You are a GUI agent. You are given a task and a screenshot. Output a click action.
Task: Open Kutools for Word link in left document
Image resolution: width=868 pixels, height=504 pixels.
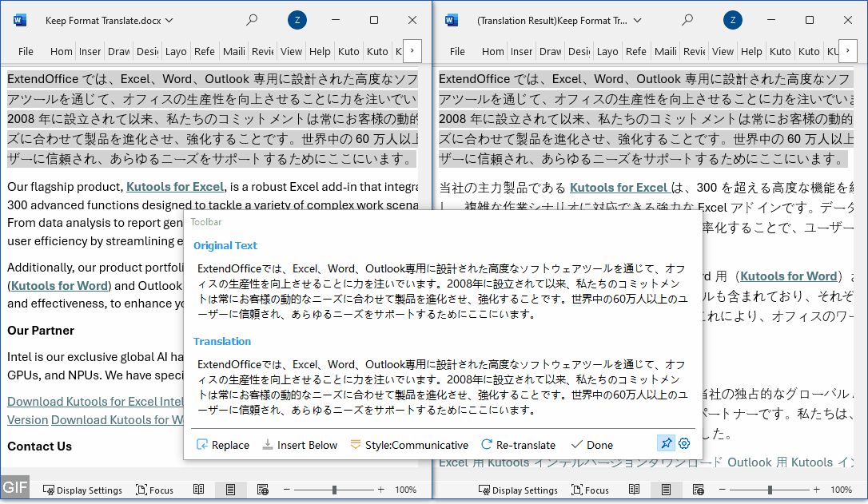click(x=59, y=285)
